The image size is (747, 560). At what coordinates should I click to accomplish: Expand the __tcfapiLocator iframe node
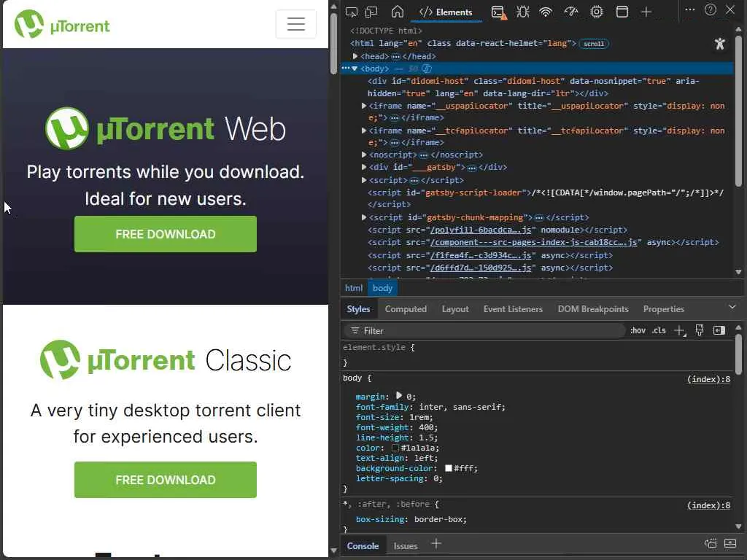click(364, 131)
